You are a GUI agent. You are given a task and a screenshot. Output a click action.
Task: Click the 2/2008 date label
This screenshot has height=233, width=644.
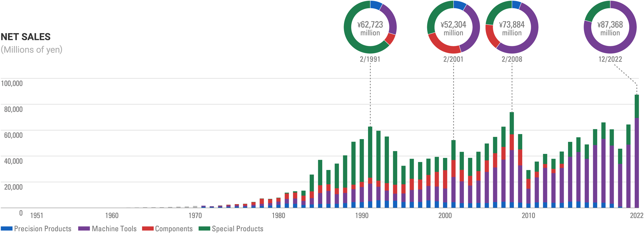[512, 59]
